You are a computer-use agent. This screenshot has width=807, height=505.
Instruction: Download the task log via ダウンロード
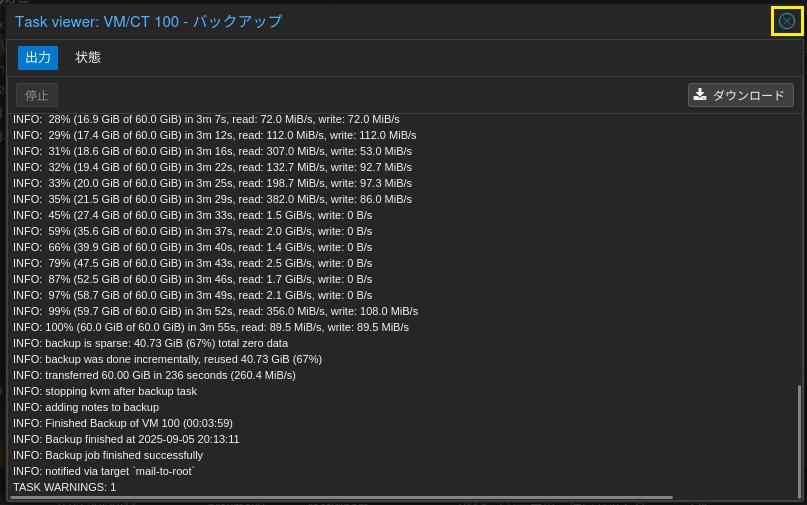[x=741, y=95]
